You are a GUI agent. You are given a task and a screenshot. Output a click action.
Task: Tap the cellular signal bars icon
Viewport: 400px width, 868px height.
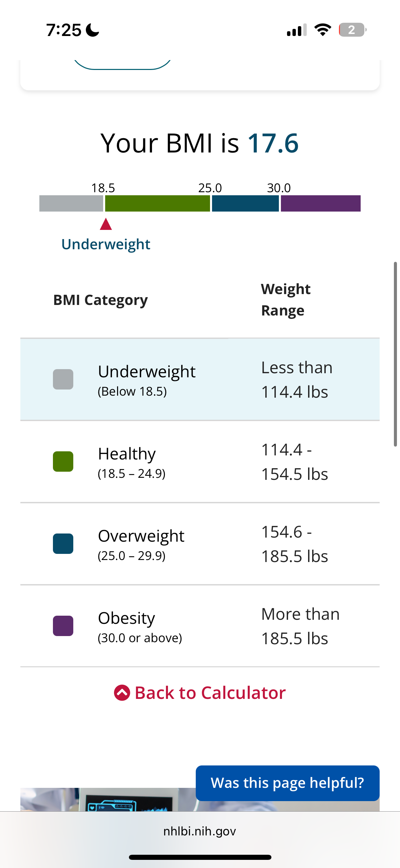point(297,30)
